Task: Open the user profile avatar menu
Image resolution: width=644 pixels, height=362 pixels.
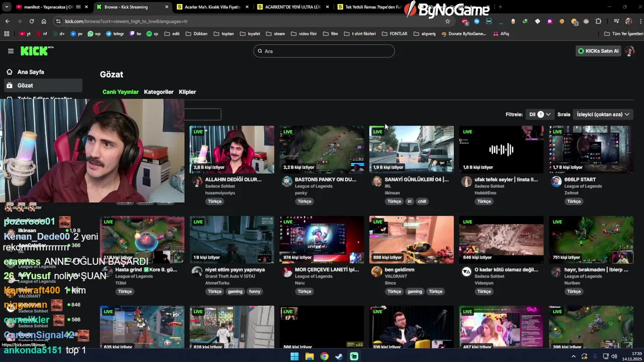Action: pos(630,51)
